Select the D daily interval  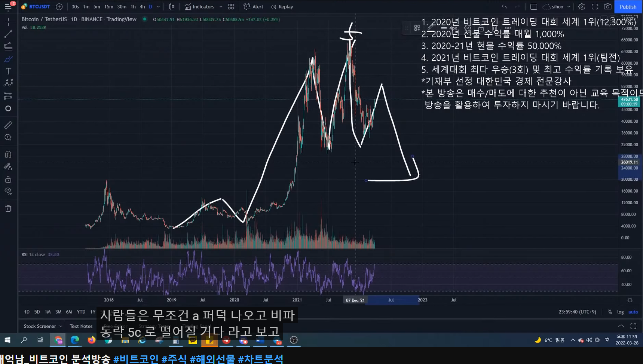coord(150,7)
